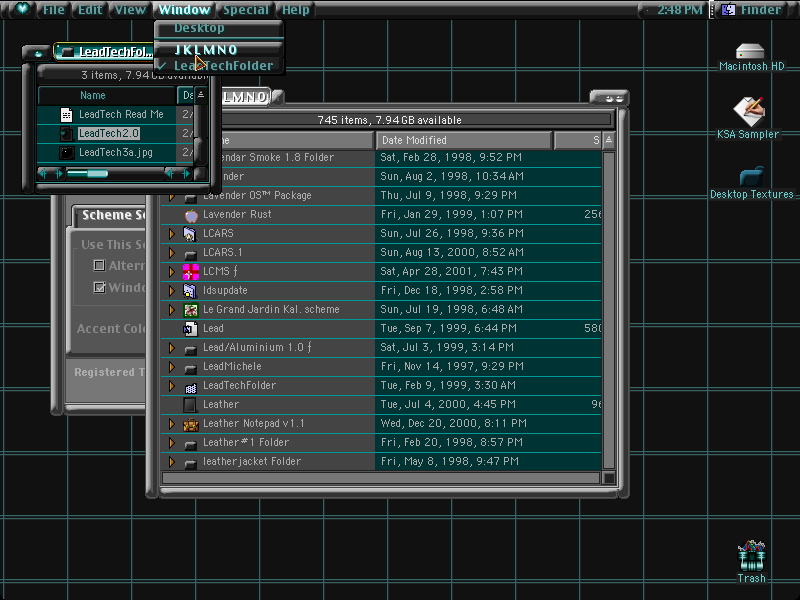Select the ldsupdate folder icon
The height and width of the screenshot is (600, 800).
point(190,291)
